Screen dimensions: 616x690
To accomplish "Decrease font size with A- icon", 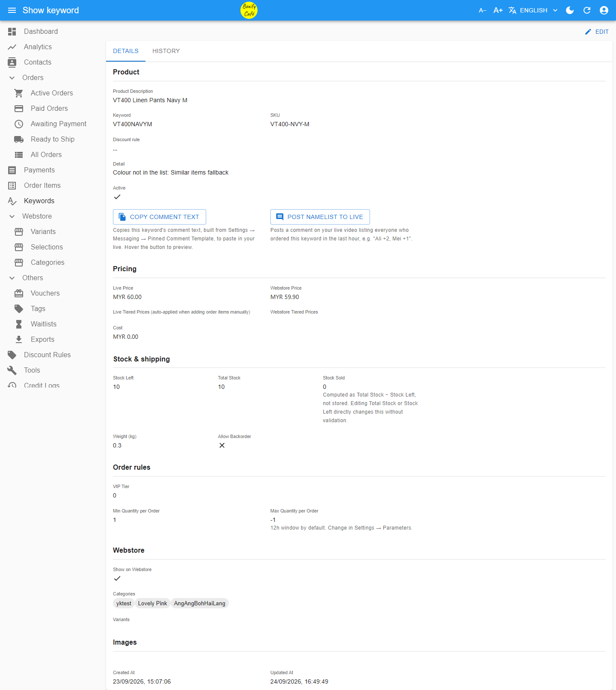I will pyautogui.click(x=483, y=10).
